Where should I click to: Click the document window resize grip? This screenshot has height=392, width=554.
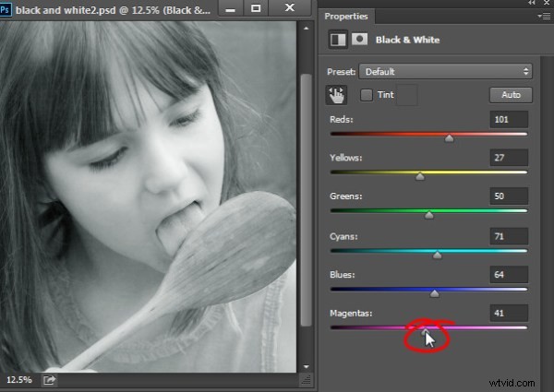click(x=306, y=380)
